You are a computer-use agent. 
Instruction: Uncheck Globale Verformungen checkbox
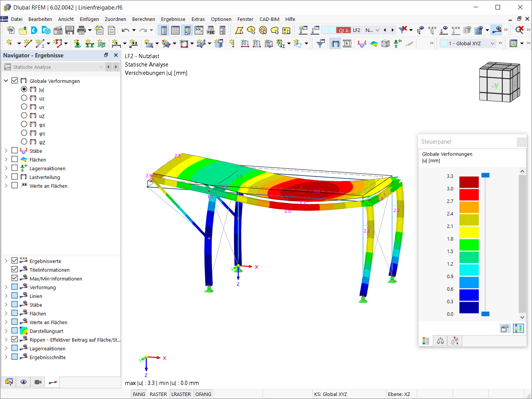coord(15,81)
